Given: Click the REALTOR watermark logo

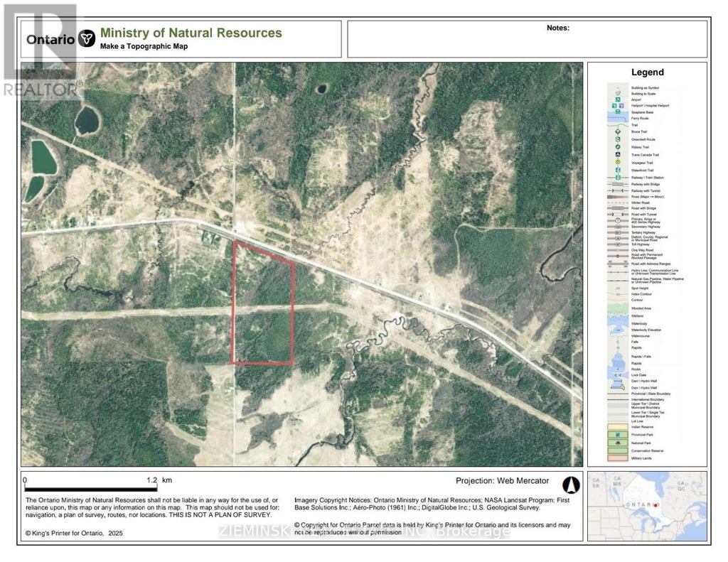Looking at the screenshot, I should pyautogui.click(x=39, y=50).
